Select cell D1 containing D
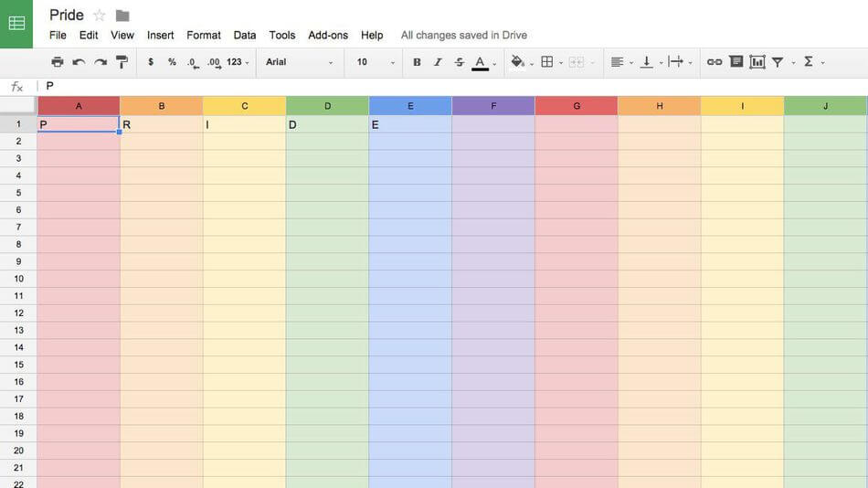 [x=328, y=124]
